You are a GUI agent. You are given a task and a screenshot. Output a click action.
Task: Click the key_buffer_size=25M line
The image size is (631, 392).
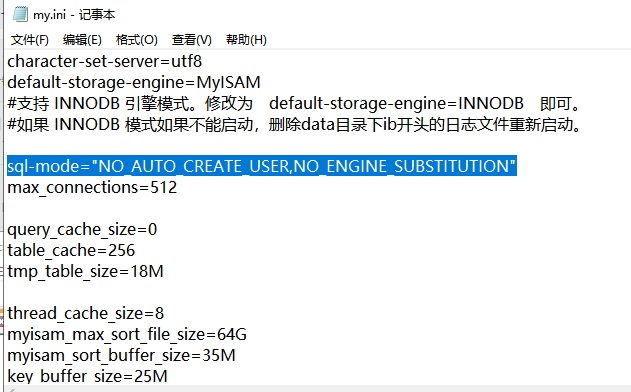(87, 376)
